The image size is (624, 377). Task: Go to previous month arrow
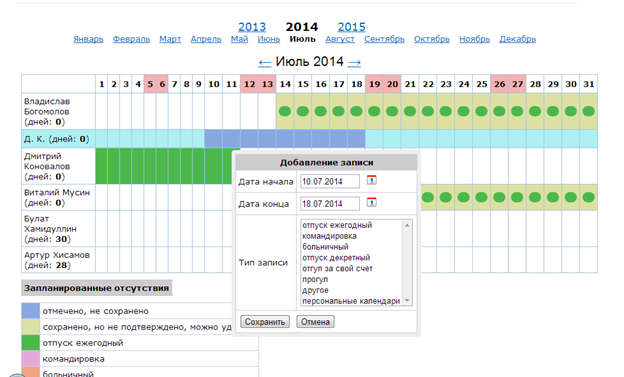pyautogui.click(x=265, y=63)
